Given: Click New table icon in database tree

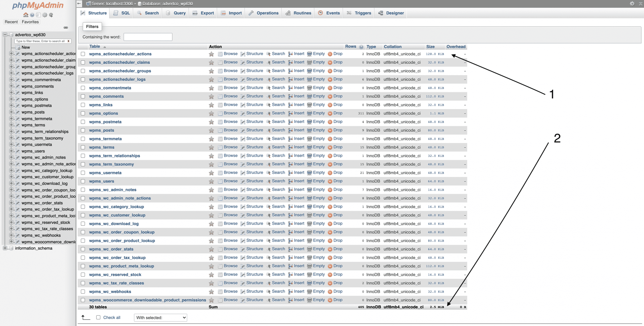Looking at the screenshot, I should point(18,47).
